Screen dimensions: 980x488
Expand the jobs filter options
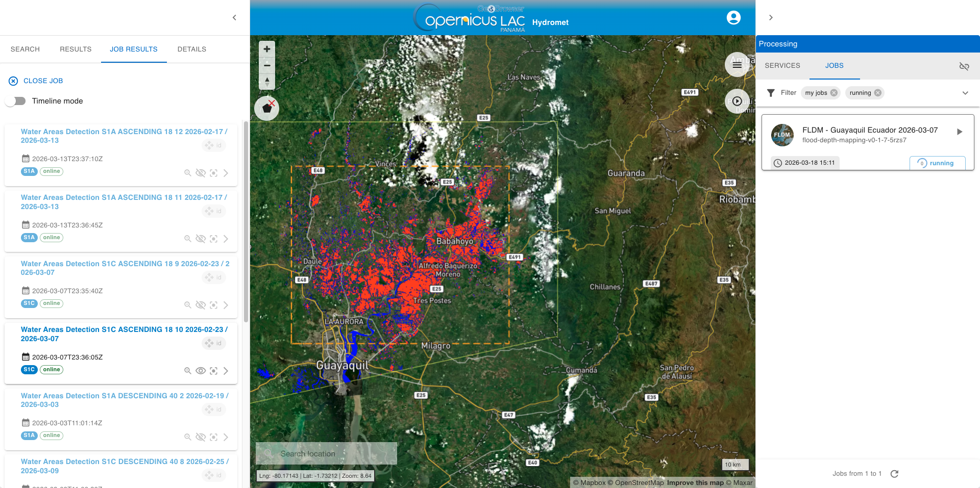965,93
